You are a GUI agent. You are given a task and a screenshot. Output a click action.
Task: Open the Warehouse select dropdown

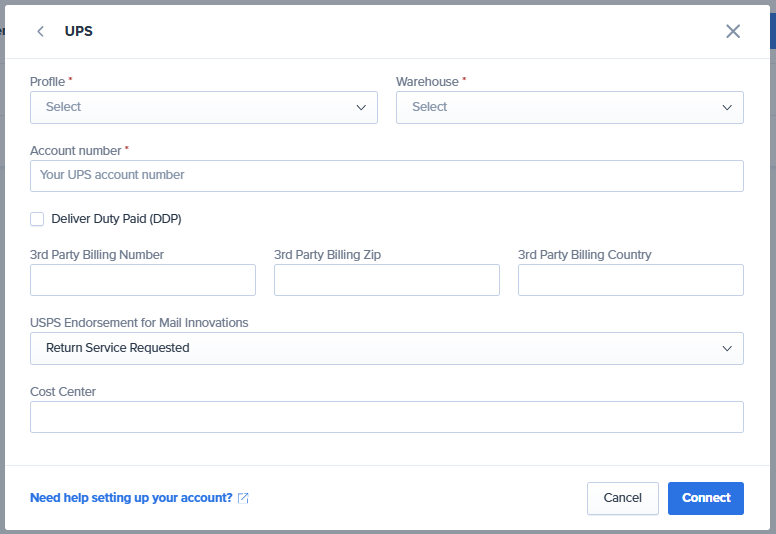point(556,108)
